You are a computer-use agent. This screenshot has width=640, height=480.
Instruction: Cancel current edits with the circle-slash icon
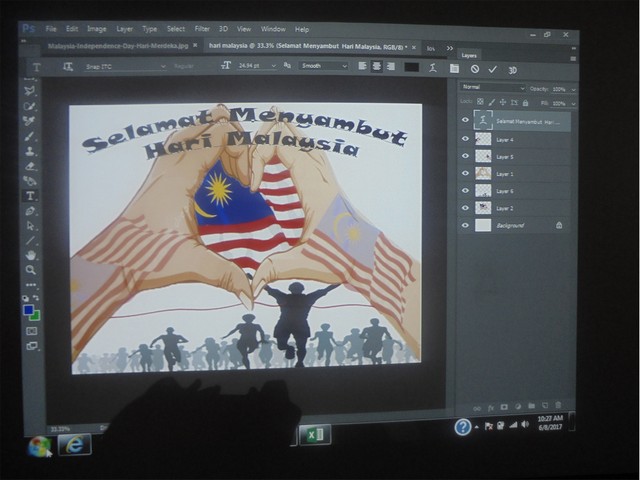475,69
